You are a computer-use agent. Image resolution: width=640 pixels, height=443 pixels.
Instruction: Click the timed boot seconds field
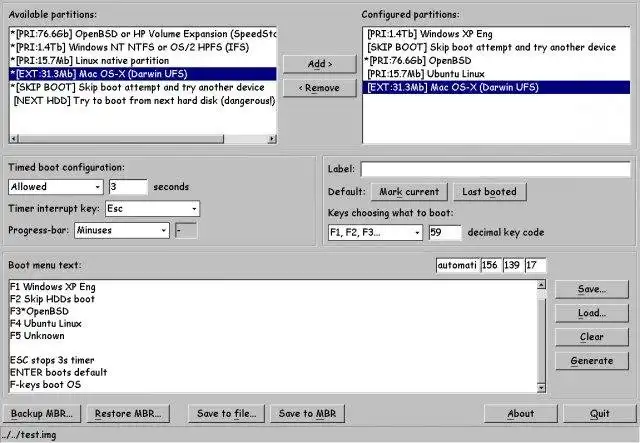tap(128, 187)
